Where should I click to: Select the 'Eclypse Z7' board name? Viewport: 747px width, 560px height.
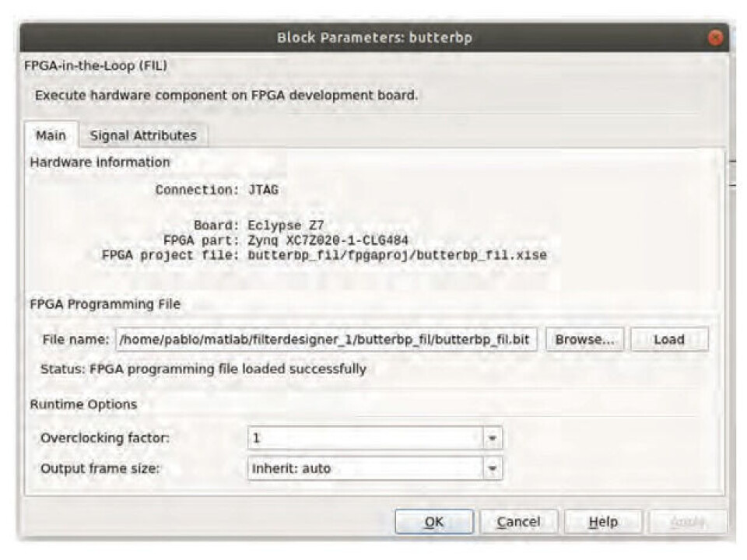286,226
